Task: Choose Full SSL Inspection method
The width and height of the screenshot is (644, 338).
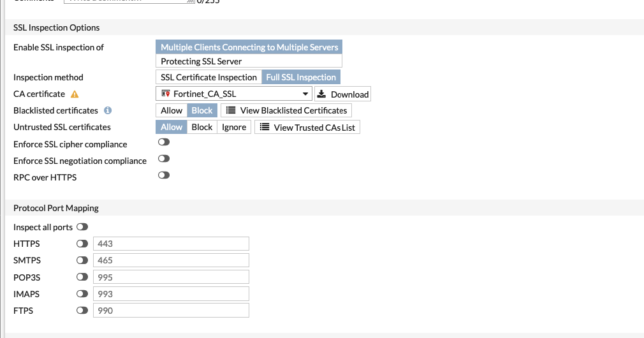Action: coord(301,77)
